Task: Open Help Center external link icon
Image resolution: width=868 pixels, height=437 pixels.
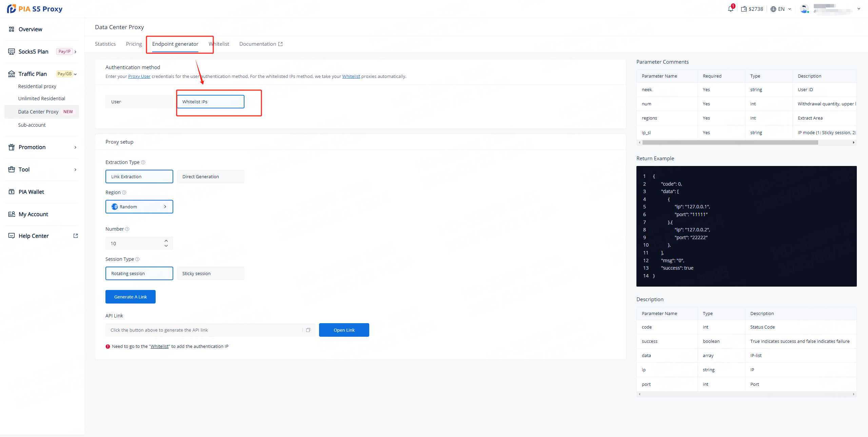Action: (76, 236)
